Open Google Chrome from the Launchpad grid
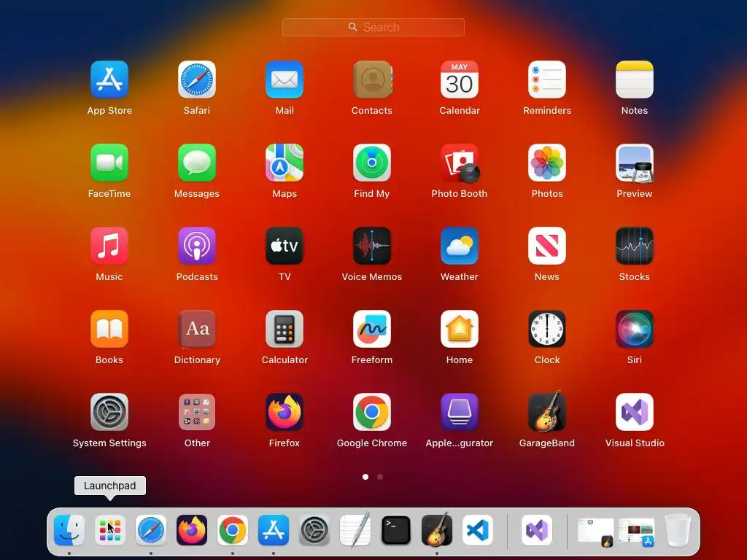Image resolution: width=747 pixels, height=560 pixels. click(372, 412)
